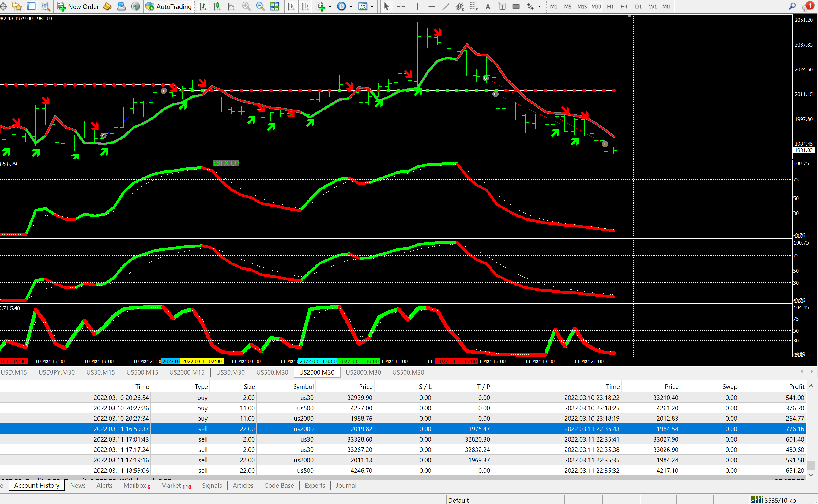Select the Fibonacci retracement tool
Screen dimensions: 818x504
tap(474, 6)
